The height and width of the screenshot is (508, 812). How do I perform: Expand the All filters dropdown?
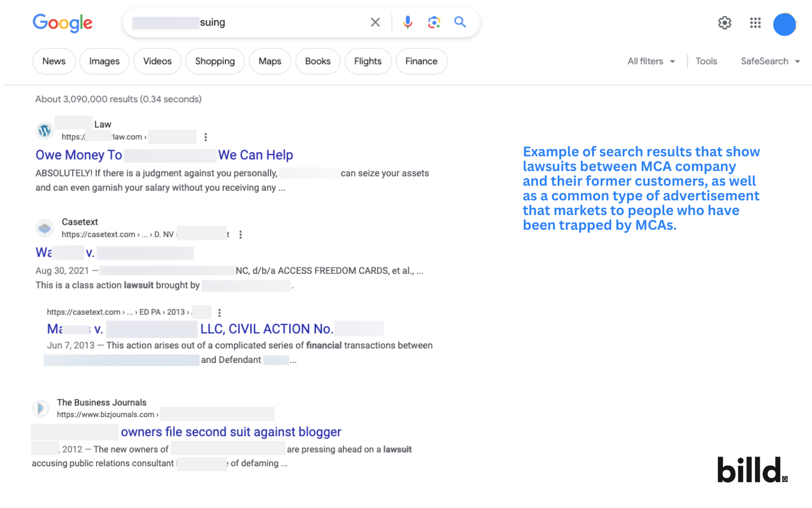(651, 61)
